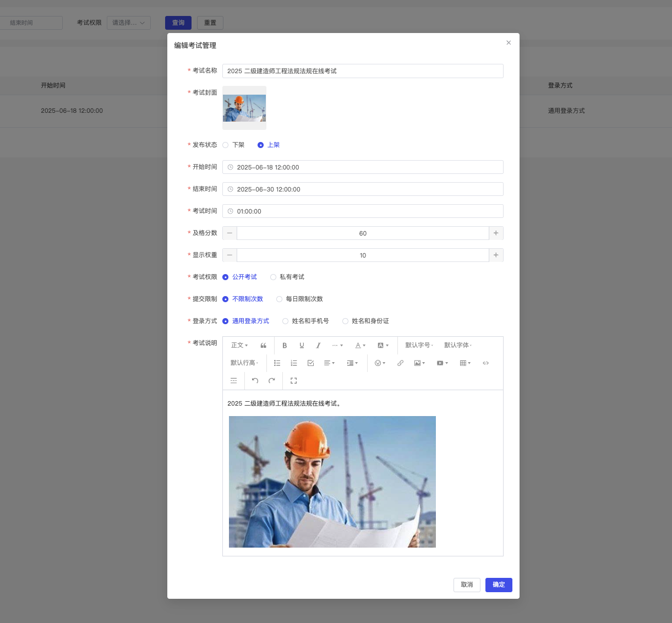Screen dimensions: 672x623
Task: Open the 考试权限 filter dropdown
Action: 128,23
